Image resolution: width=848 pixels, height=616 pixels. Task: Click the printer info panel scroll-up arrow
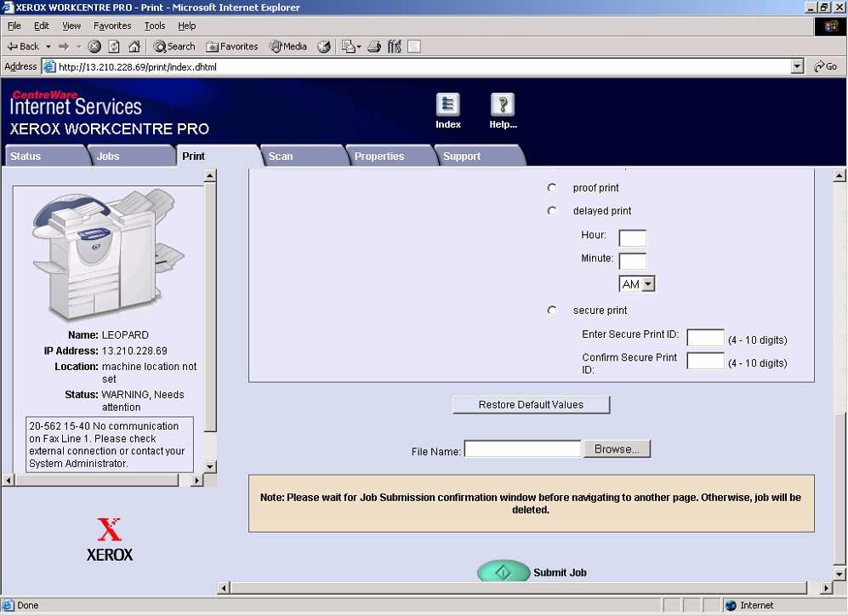(210, 175)
